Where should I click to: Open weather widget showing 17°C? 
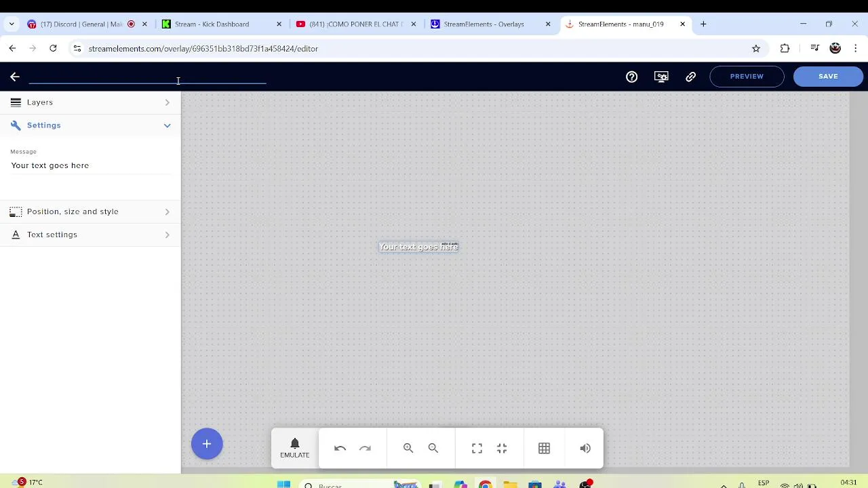pos(27,483)
